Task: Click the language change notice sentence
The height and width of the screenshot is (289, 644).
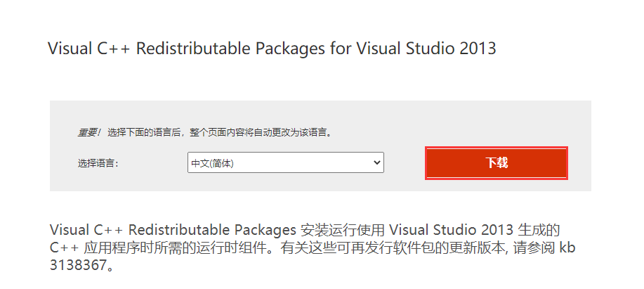Action: tap(220, 133)
